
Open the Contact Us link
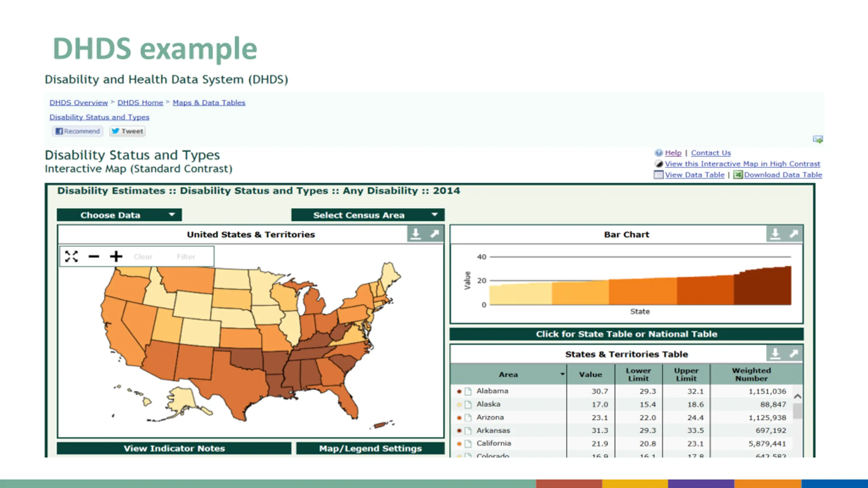[711, 153]
